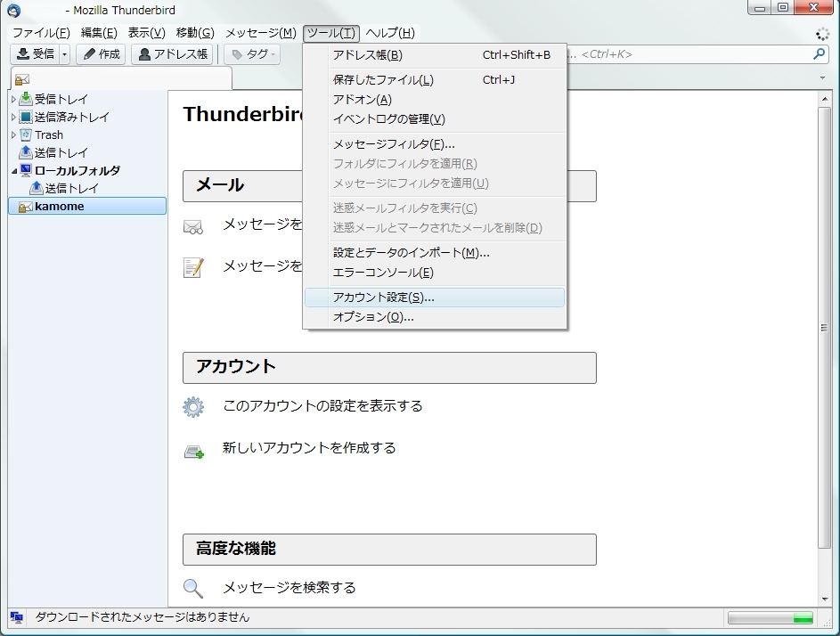Open 新しいアカウントを作成する link
The width and height of the screenshot is (840, 636).
click(309, 448)
